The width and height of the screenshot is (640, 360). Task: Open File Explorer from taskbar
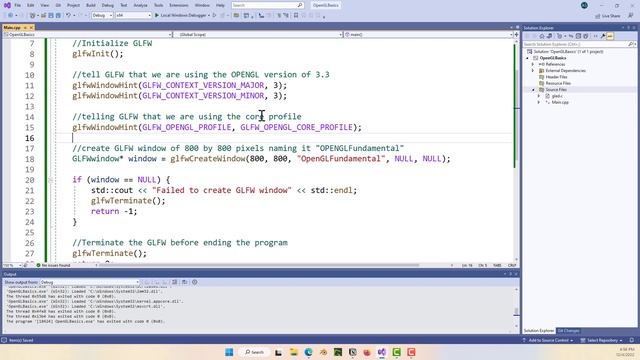click(x=293, y=352)
